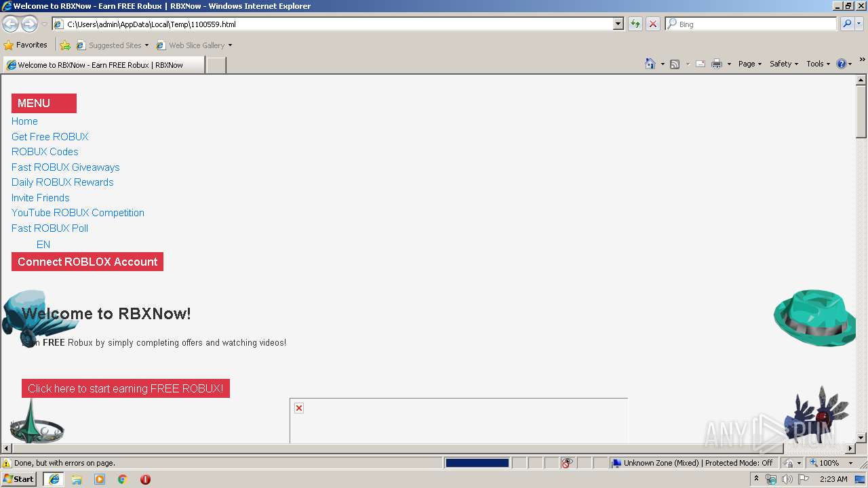The height and width of the screenshot is (488, 868).
Task: Launch the media player taskbar icon
Action: tap(100, 479)
